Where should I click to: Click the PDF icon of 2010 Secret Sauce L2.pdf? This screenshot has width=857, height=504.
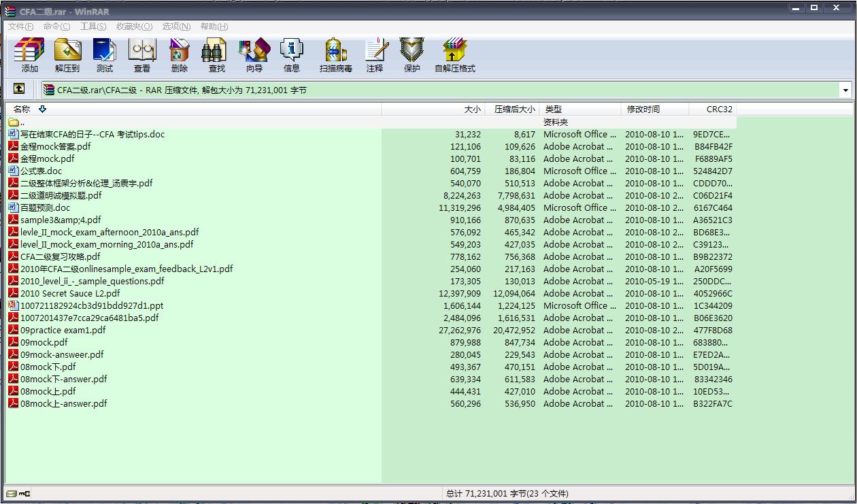click(14, 293)
